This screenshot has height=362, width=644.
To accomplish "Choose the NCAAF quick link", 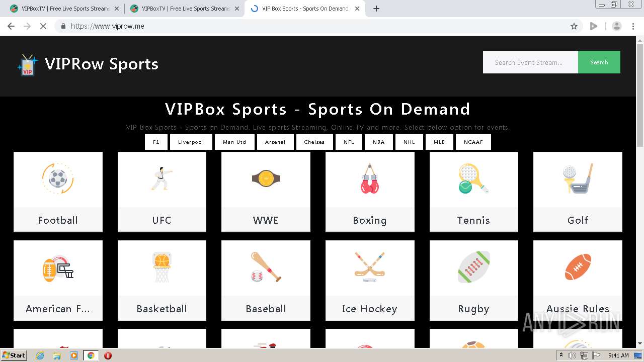I will [x=473, y=142].
